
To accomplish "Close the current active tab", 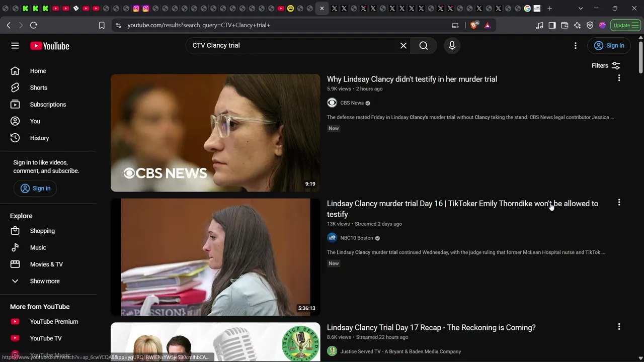I will pos(322,9).
